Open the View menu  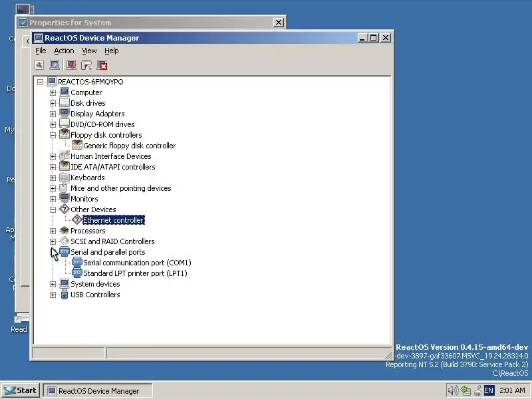coord(89,51)
